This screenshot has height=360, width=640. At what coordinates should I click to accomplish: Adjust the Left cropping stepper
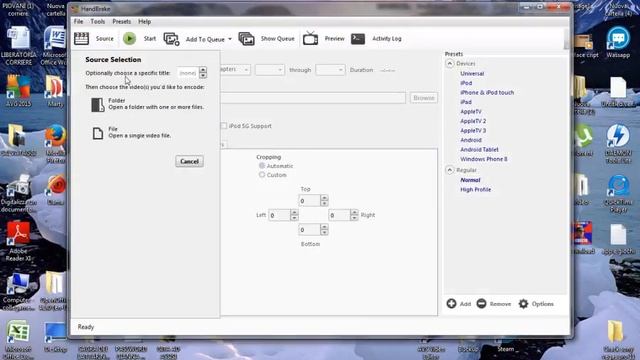[294, 215]
